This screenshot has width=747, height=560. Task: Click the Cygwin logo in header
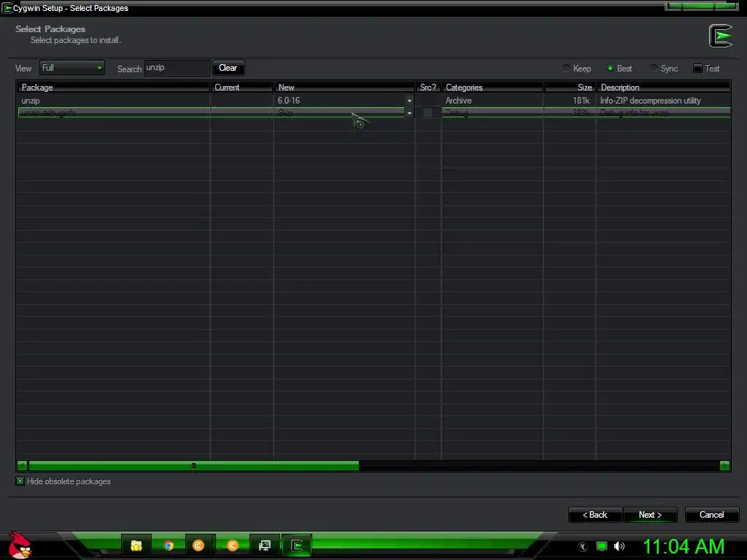point(720,36)
